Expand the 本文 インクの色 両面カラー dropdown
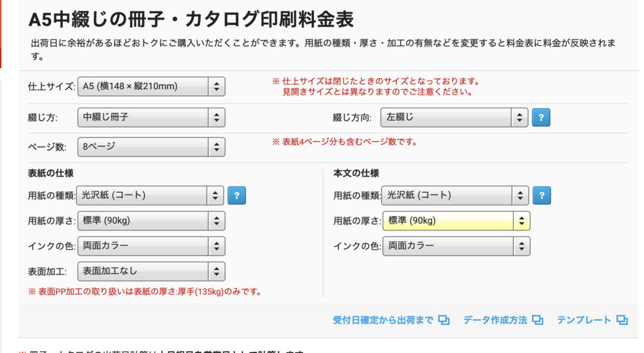Viewport: 644px width, 353px height. 455,246
